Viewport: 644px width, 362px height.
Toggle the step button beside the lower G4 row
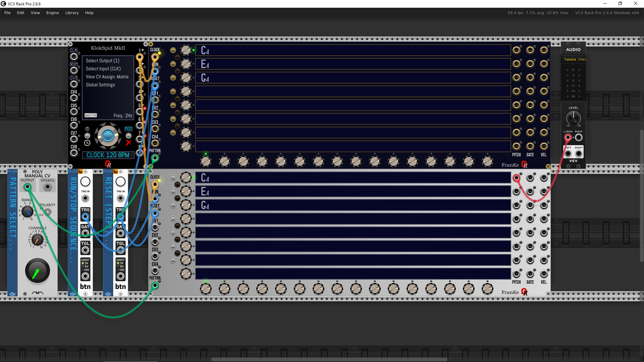173,205
